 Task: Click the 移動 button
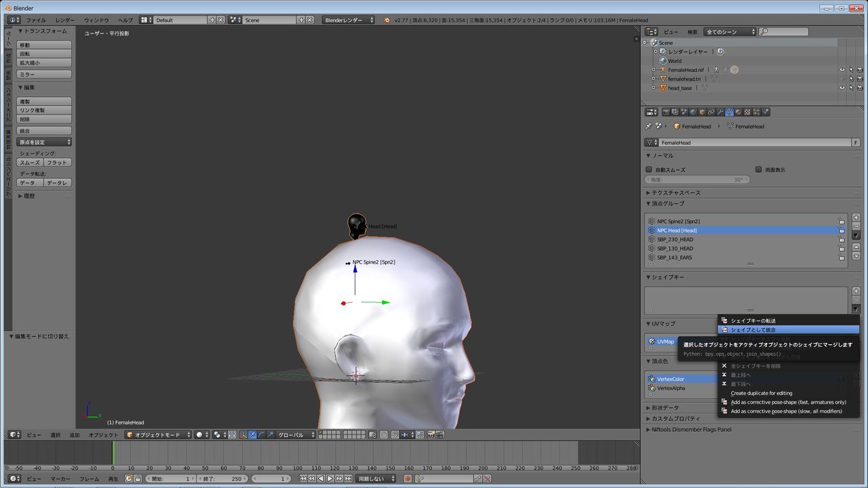click(44, 45)
